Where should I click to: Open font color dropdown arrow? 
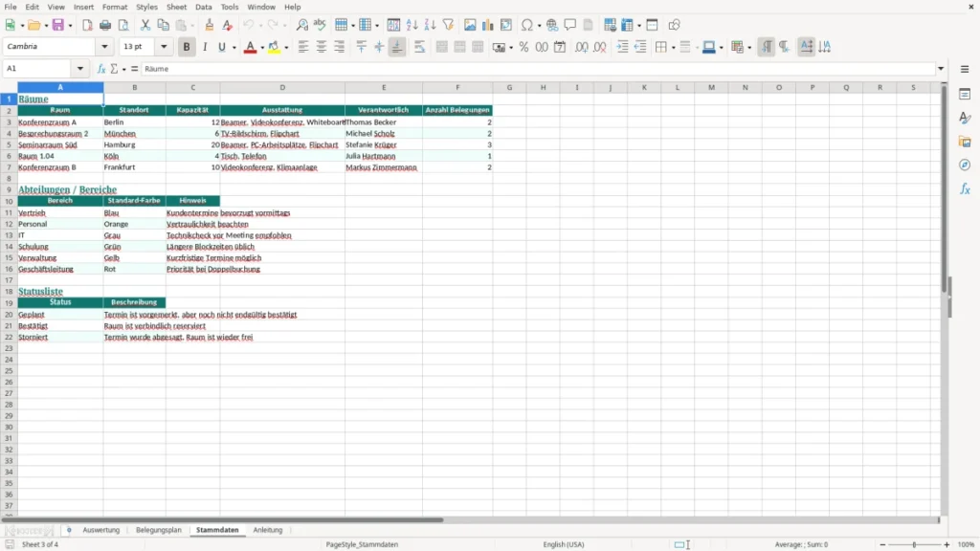tap(262, 47)
